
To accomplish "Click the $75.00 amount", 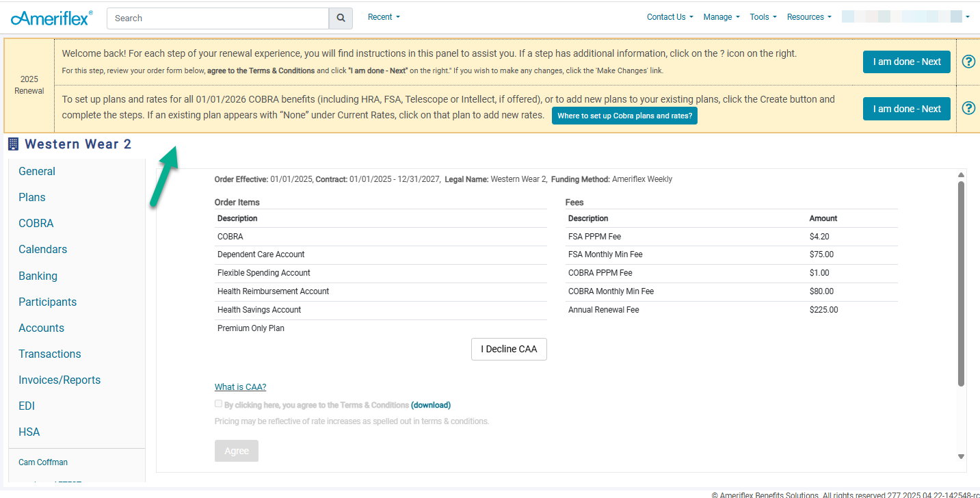I will 821,254.
